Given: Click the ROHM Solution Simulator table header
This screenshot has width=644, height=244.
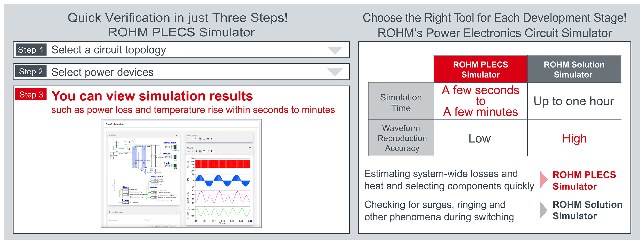Looking at the screenshot, I should point(574,69).
